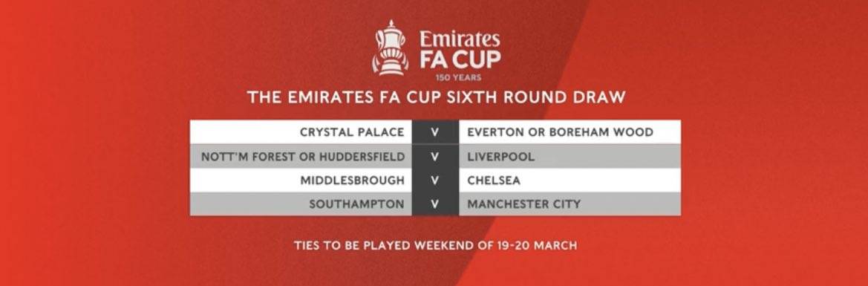Select the Sixth Round Draw heading
Image resolution: width=868 pixels, height=286 pixels.
tap(436, 97)
